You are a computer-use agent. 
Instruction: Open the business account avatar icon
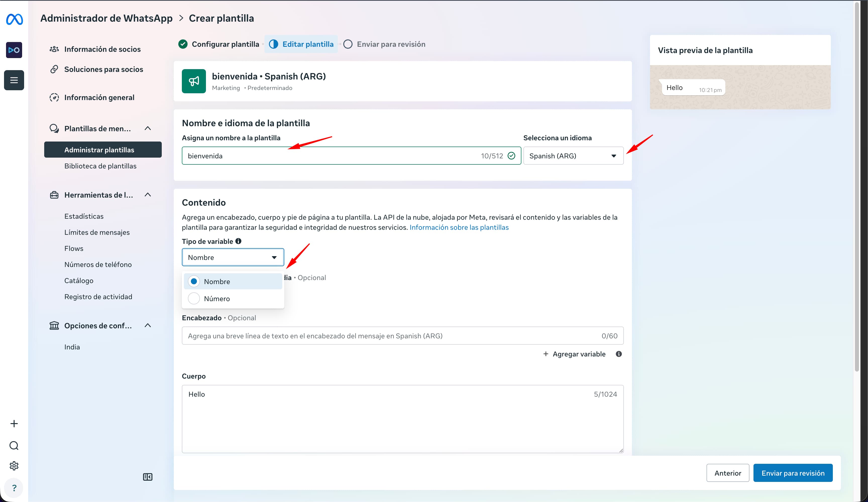(x=14, y=50)
